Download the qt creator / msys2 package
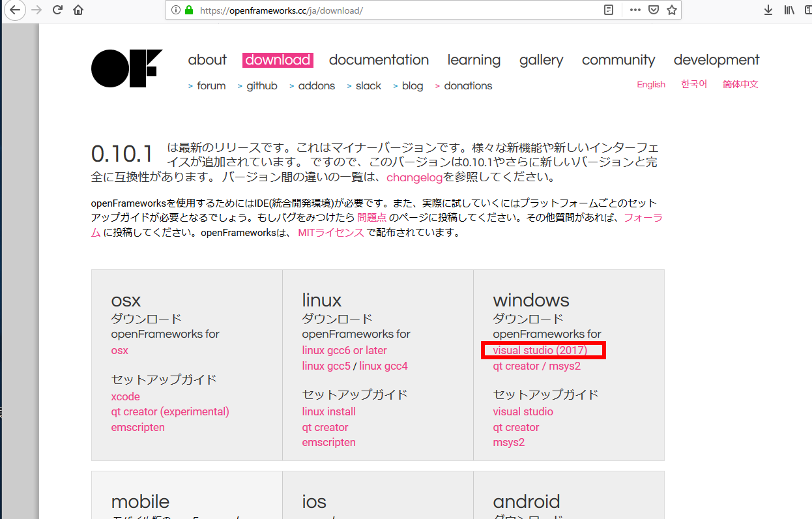Viewport: 812px width, 519px height. click(537, 366)
